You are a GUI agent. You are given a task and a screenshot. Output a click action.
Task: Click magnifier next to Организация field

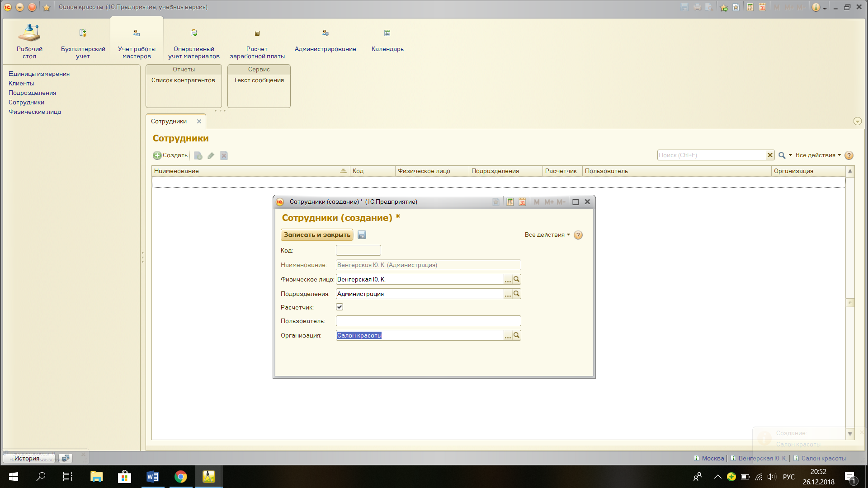tap(517, 335)
